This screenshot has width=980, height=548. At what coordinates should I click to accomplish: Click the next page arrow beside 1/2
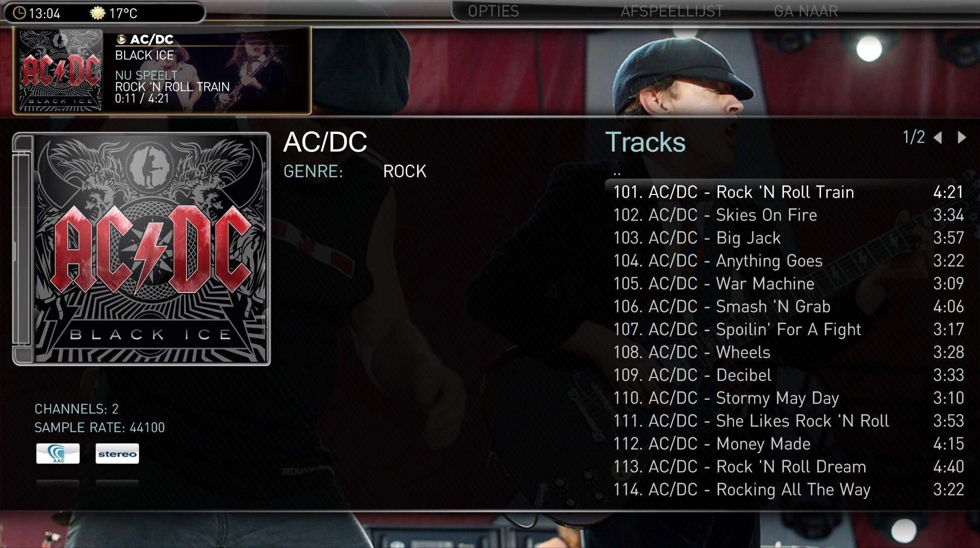click(961, 137)
